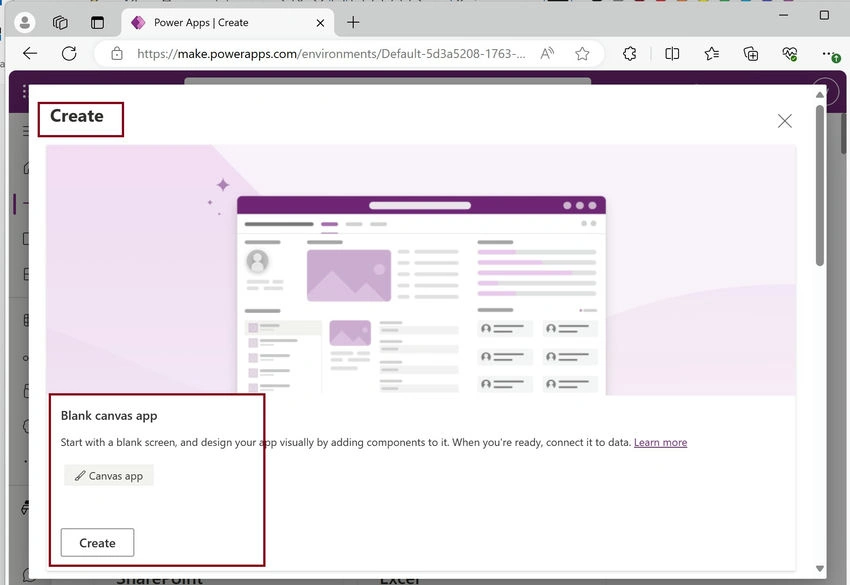Open a new browser tab
The image size is (850, 585).
point(353,22)
